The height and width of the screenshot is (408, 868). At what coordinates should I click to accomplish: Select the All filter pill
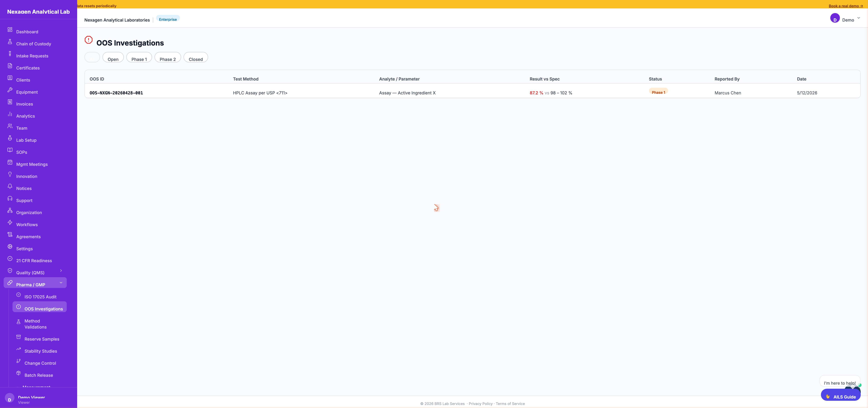[x=92, y=58]
